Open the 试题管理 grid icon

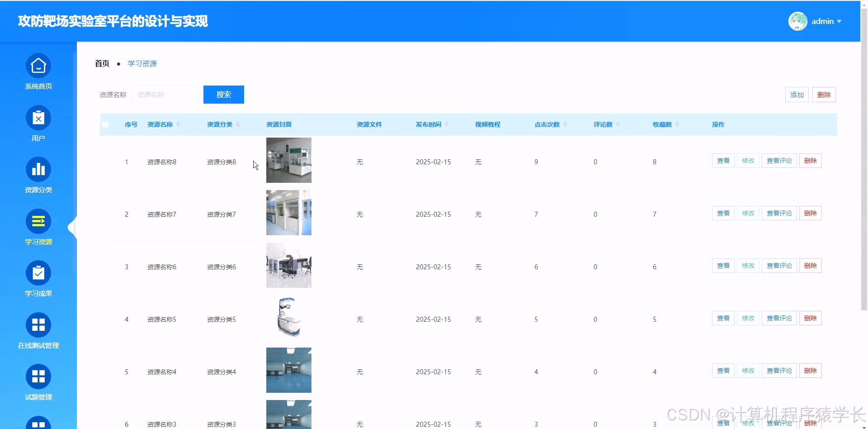click(38, 377)
